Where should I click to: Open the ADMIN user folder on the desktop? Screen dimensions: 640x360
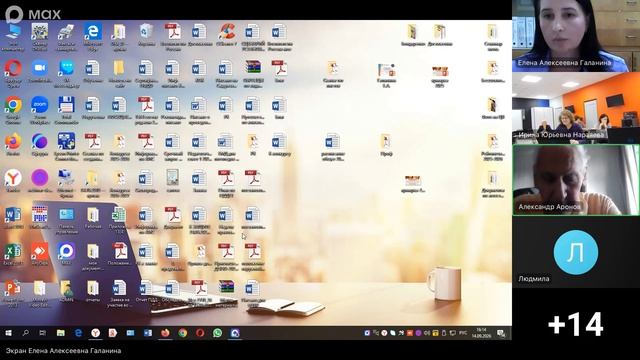click(x=66, y=291)
